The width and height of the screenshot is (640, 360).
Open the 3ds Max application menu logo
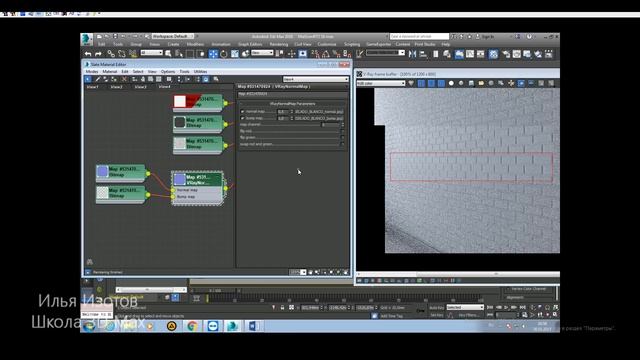87,39
